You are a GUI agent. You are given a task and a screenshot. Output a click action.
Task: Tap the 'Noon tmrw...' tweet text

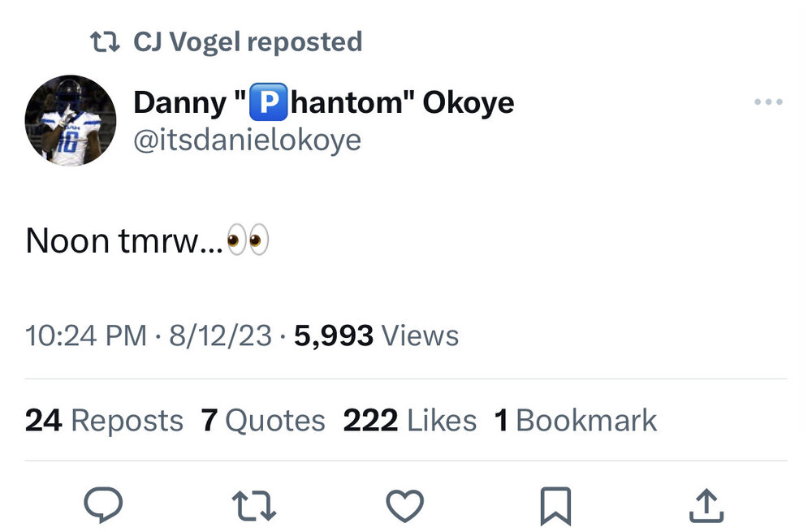click(123, 241)
